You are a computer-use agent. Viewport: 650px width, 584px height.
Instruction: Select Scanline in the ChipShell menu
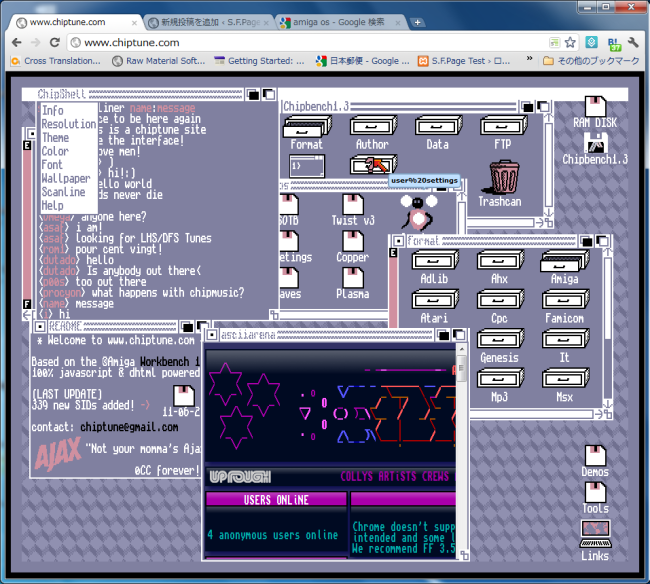click(63, 192)
